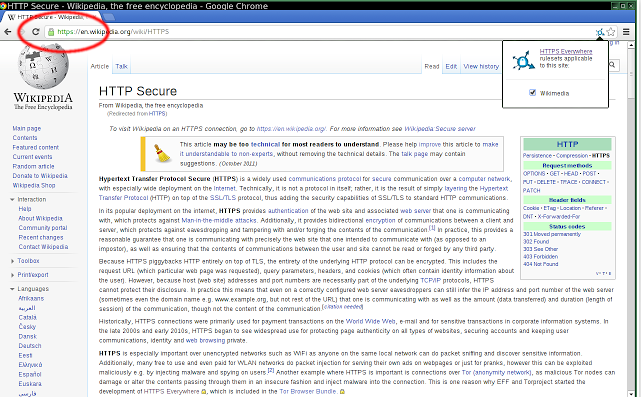Open a Random article
The image size is (641, 397).
coord(34,166)
